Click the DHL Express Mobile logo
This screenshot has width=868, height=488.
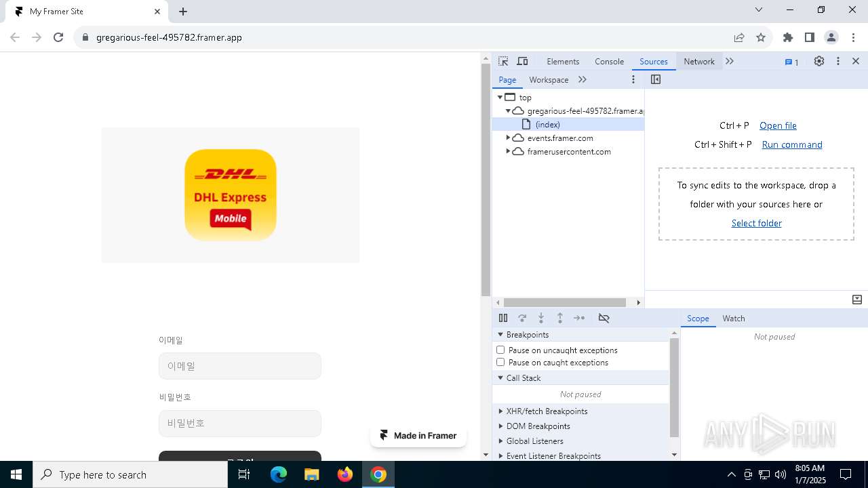pyautogui.click(x=231, y=195)
